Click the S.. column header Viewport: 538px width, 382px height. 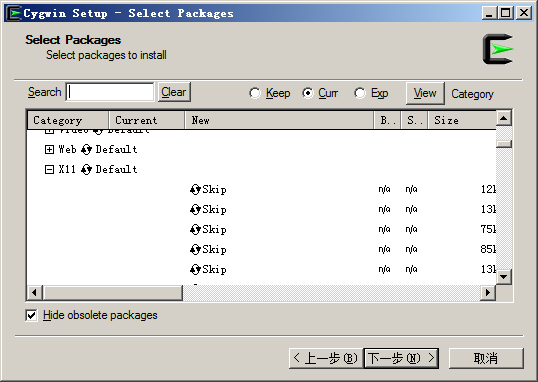pyautogui.click(x=414, y=120)
